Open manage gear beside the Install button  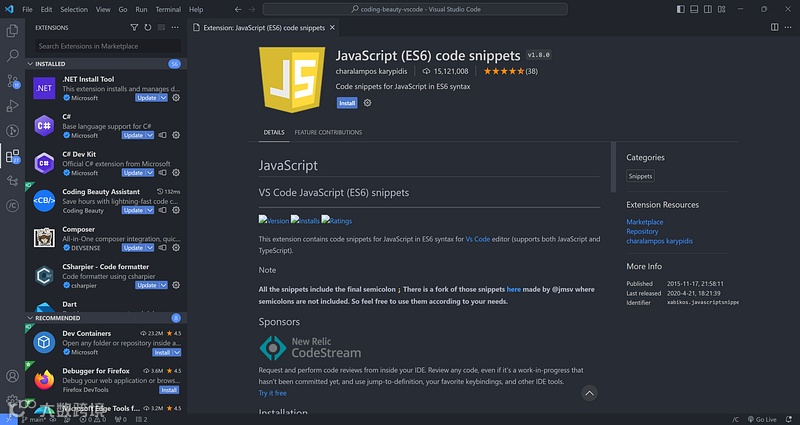click(x=367, y=103)
